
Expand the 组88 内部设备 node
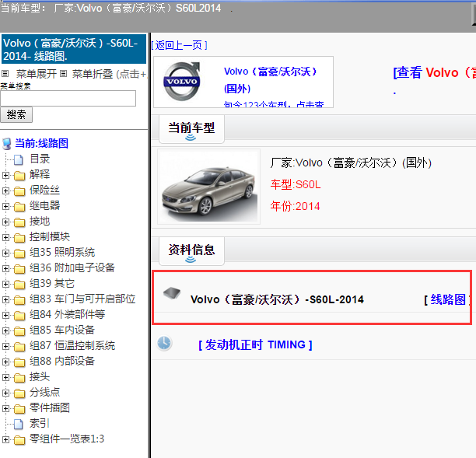5,362
